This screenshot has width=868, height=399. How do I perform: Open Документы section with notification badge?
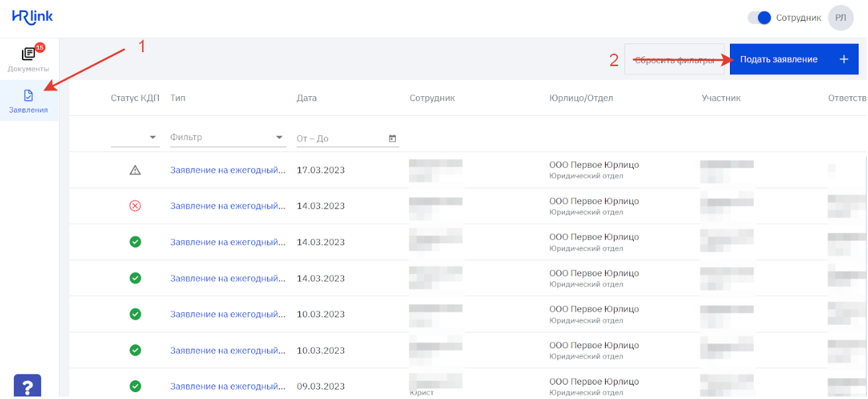tap(29, 58)
